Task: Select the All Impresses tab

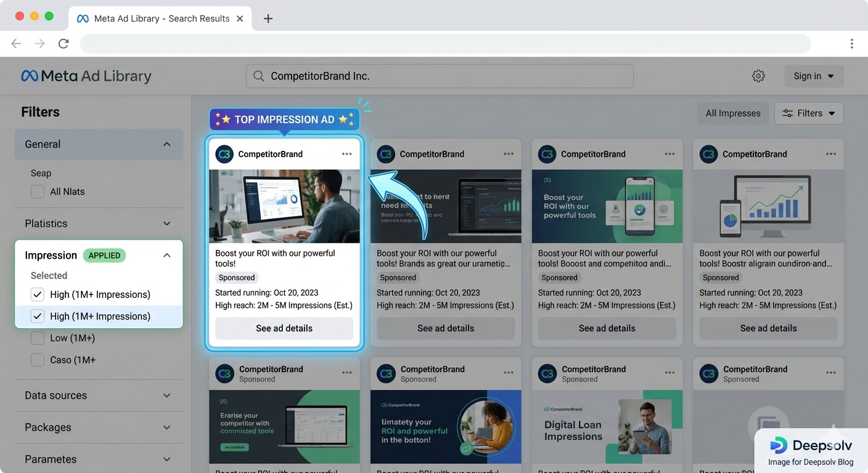Action: (x=732, y=113)
